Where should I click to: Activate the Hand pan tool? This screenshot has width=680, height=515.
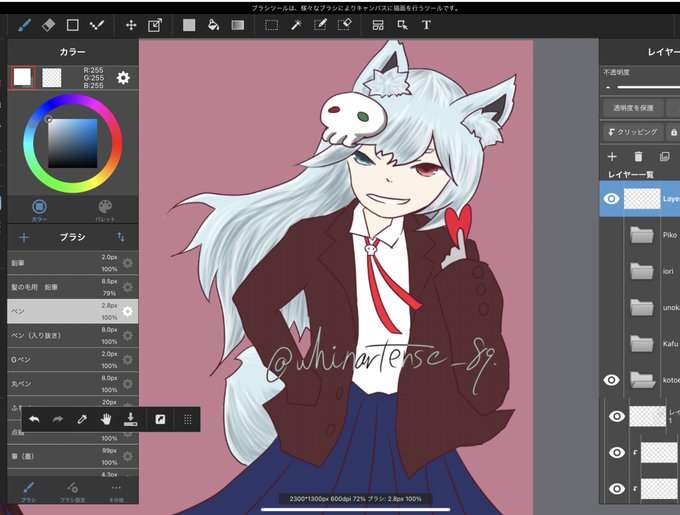pyautogui.click(x=106, y=419)
